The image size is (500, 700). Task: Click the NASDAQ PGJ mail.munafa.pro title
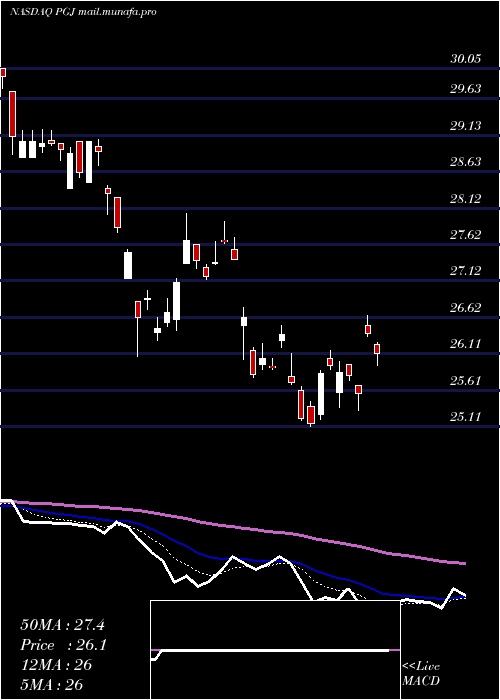83,12
